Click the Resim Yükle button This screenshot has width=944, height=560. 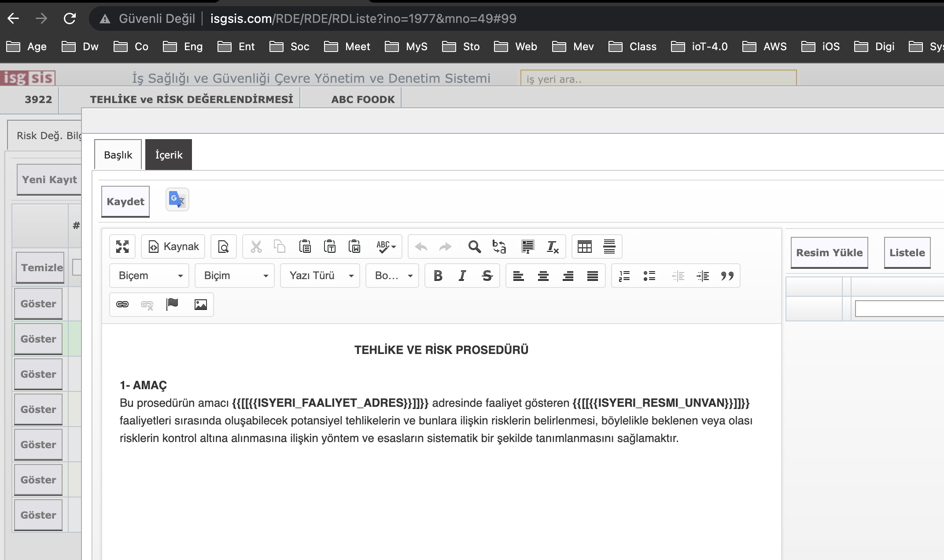pos(829,253)
